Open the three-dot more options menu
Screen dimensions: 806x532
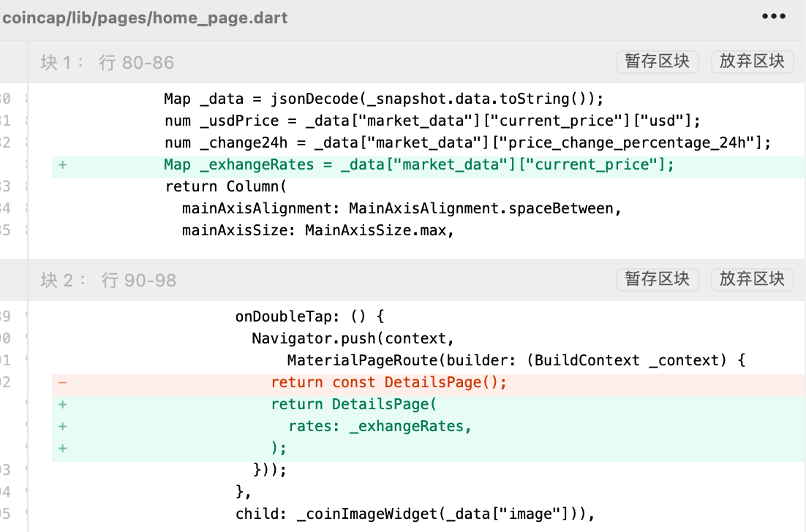(773, 17)
